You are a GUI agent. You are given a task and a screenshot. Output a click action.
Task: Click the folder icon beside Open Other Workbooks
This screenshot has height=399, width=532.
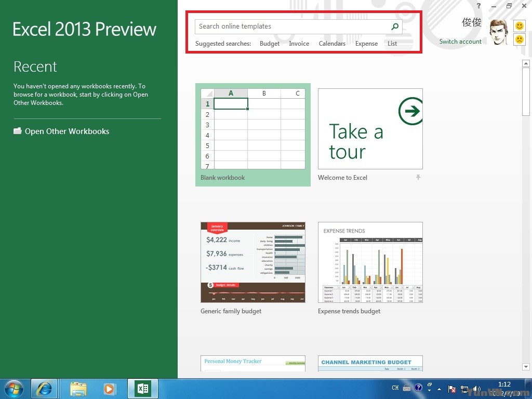[17, 131]
